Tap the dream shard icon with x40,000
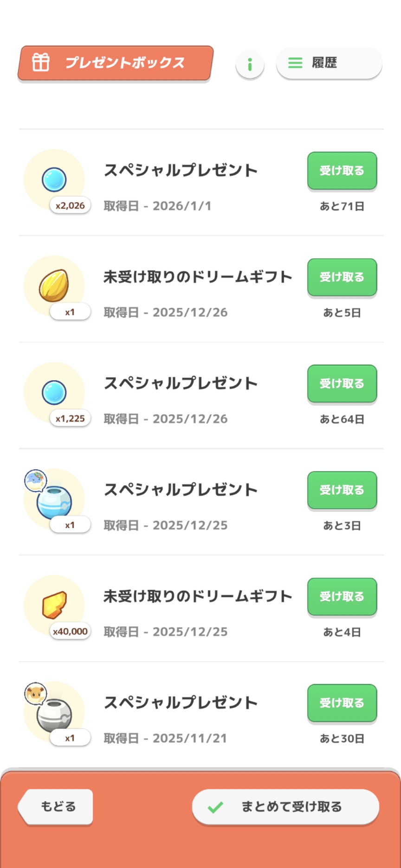 coord(54,605)
